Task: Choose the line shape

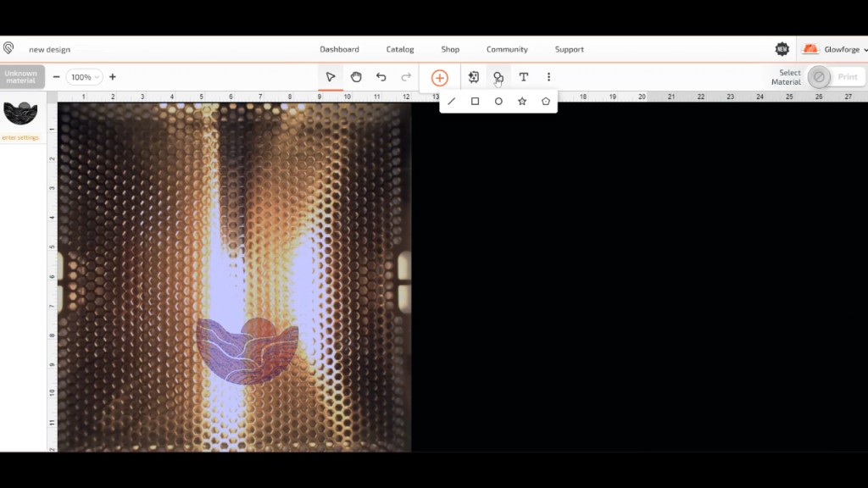Action: point(452,102)
